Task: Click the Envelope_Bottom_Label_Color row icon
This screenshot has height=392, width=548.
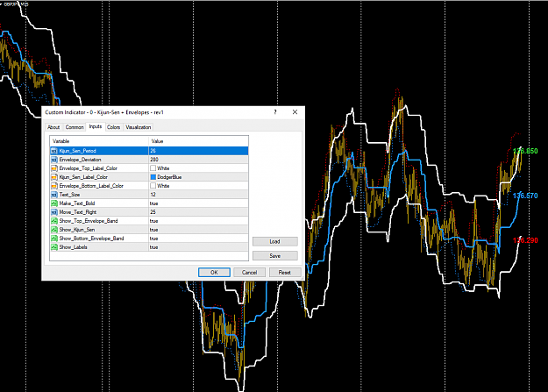Action: point(54,186)
